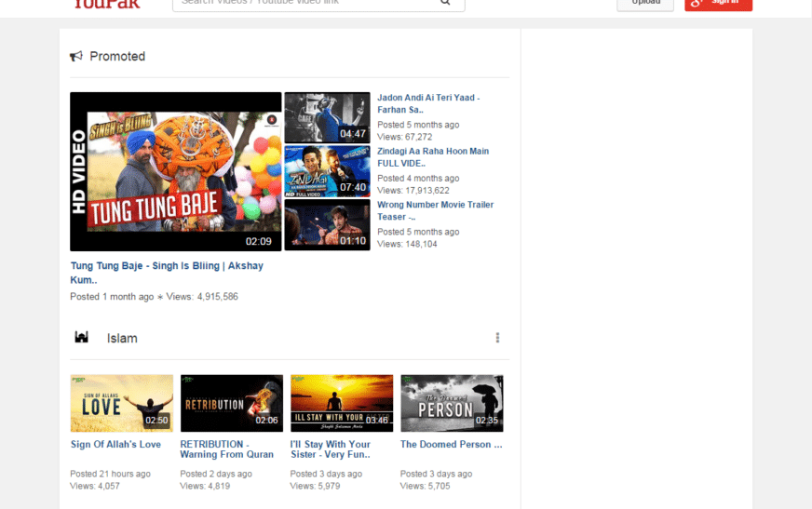The height and width of the screenshot is (509, 812).
Task: Click the Promoted section heading
Action: click(x=117, y=57)
